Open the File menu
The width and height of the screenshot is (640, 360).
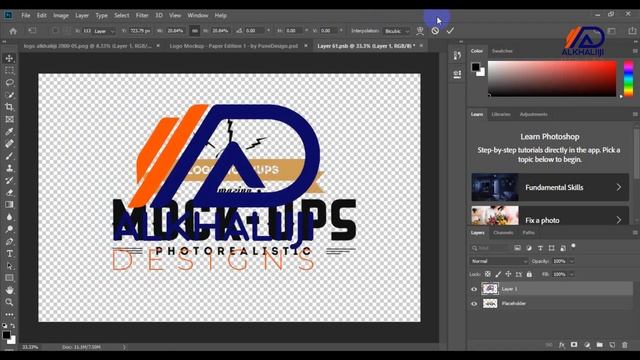26,16
